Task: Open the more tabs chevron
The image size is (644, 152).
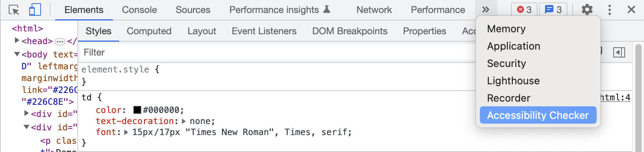Action: pyautogui.click(x=486, y=10)
